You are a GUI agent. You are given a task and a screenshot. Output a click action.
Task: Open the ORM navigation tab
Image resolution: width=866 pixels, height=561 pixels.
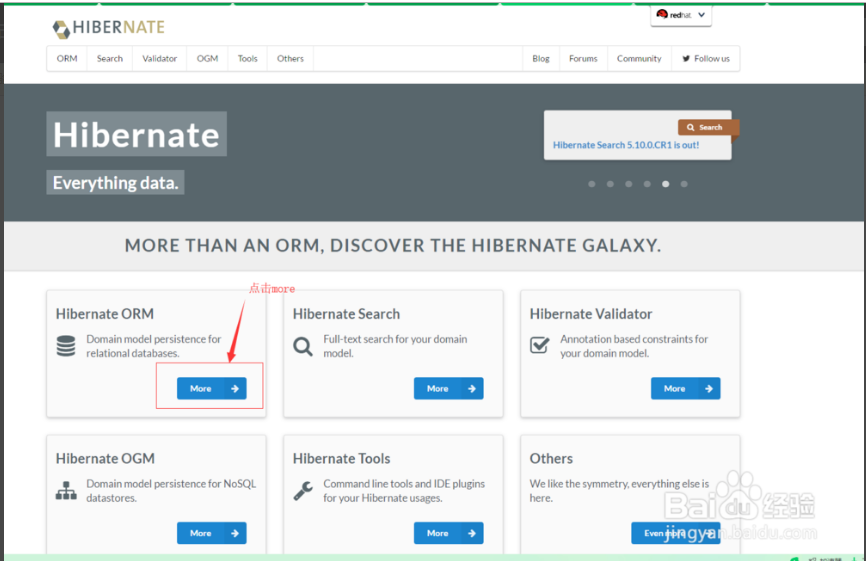[67, 59]
